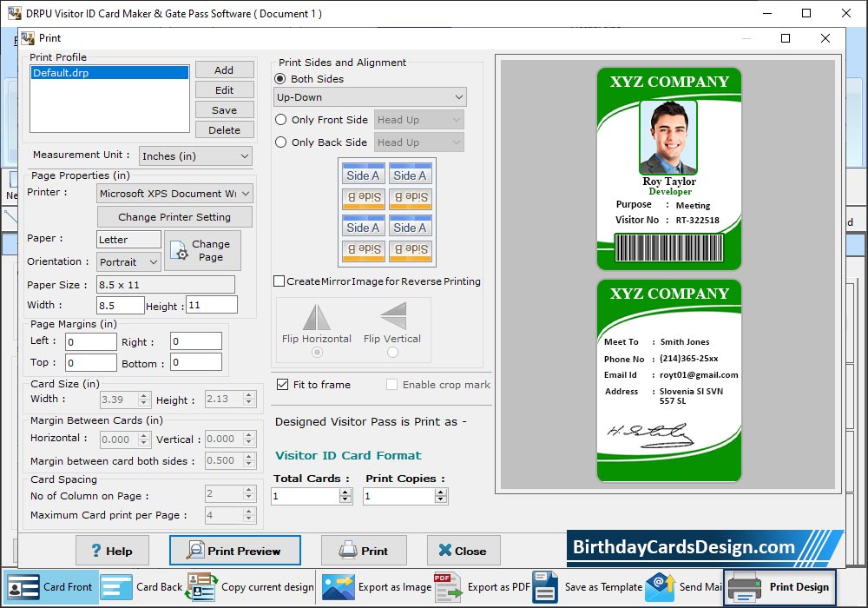Screen dimensions: 868x608
Task: Click the Flip Vertical icon
Action: pos(393,315)
